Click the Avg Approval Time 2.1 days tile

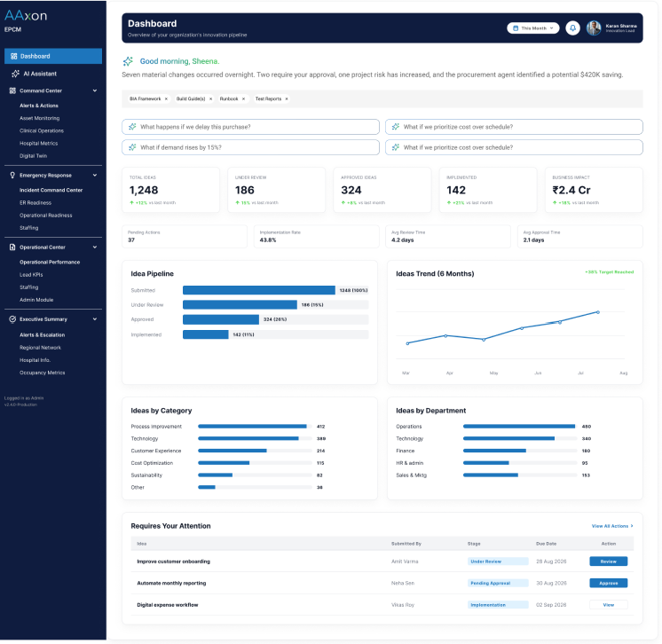[x=580, y=236]
